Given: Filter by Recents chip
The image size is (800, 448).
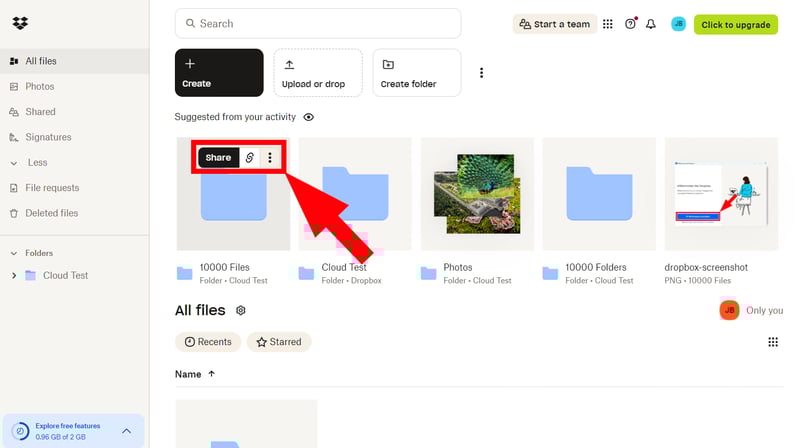Looking at the screenshot, I should point(208,342).
